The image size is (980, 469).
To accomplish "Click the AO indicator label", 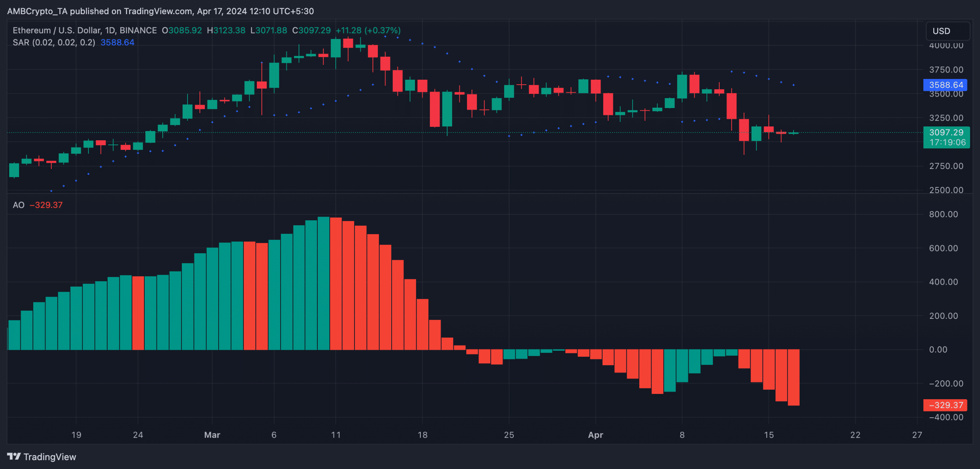I will pyautogui.click(x=18, y=205).
